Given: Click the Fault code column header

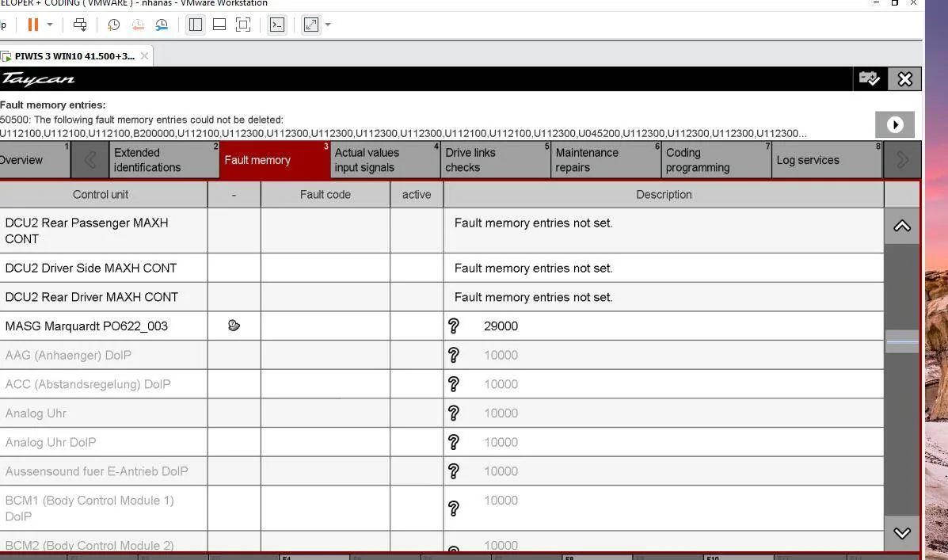Looking at the screenshot, I should (326, 195).
